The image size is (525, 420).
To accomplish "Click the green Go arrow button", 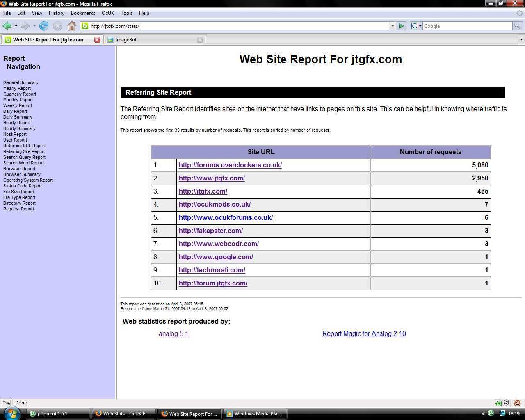I will [402, 26].
